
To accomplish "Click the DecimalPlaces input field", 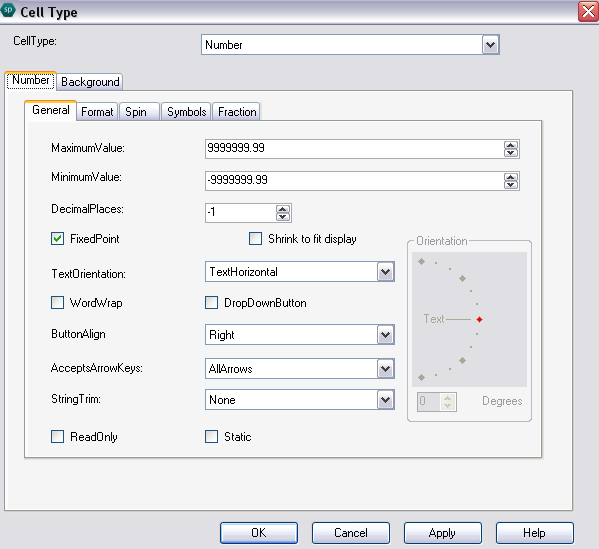I will click(x=240, y=213).
